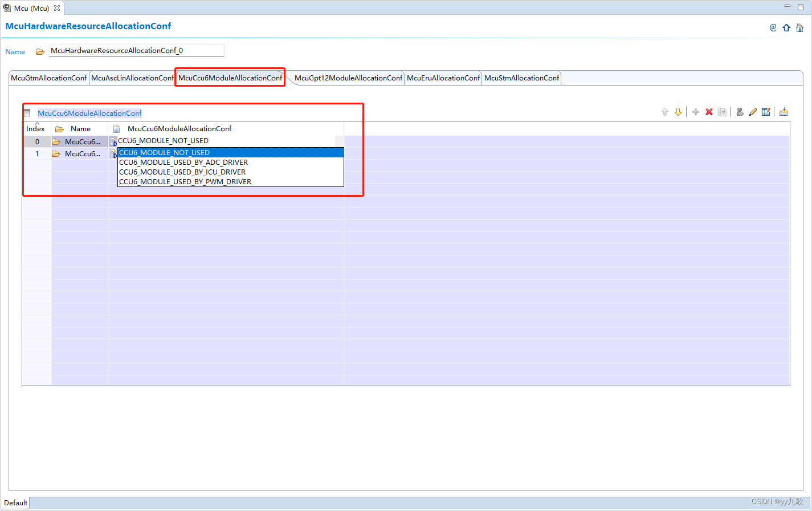Screen dimensions: 812x511
Task: Edit with the pencil icon
Action: click(x=753, y=112)
